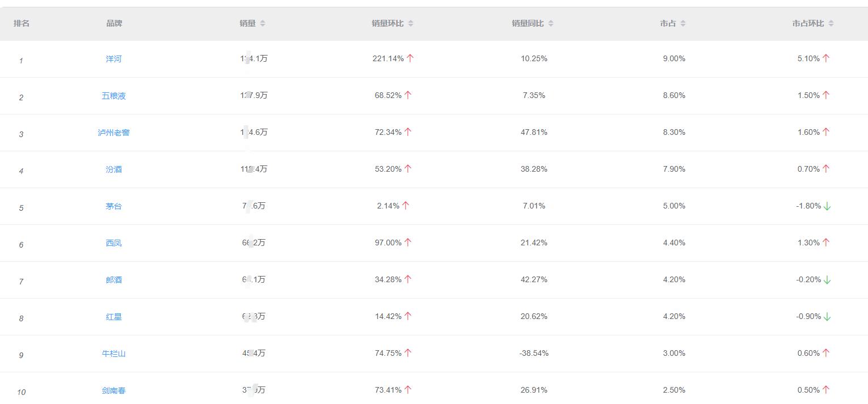Toggle sort arrows beside 销量同比
Image resolution: width=868 pixels, height=404 pixels.
[x=551, y=24]
